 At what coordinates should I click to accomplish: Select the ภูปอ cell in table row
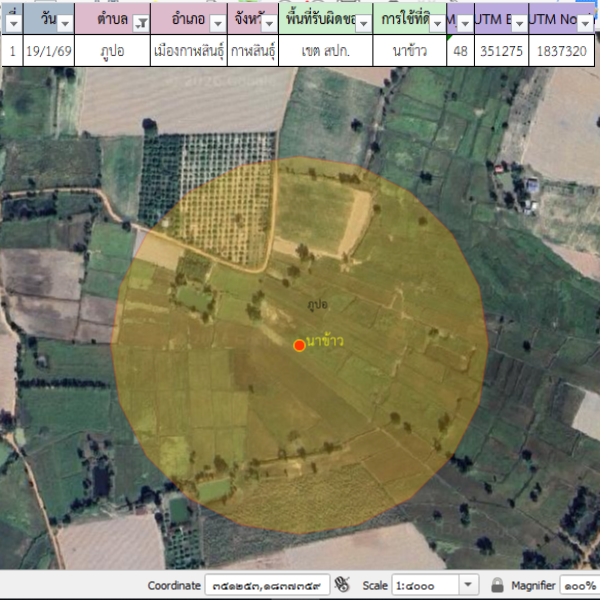click(112, 50)
